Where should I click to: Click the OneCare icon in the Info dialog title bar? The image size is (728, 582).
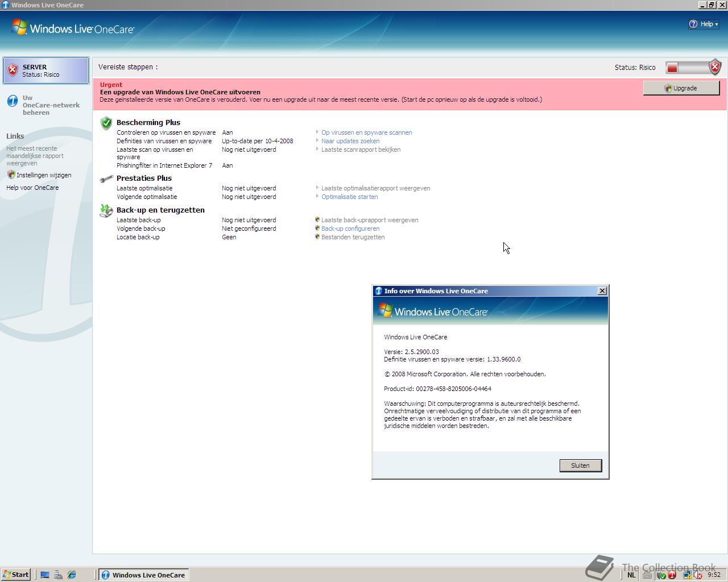click(378, 291)
